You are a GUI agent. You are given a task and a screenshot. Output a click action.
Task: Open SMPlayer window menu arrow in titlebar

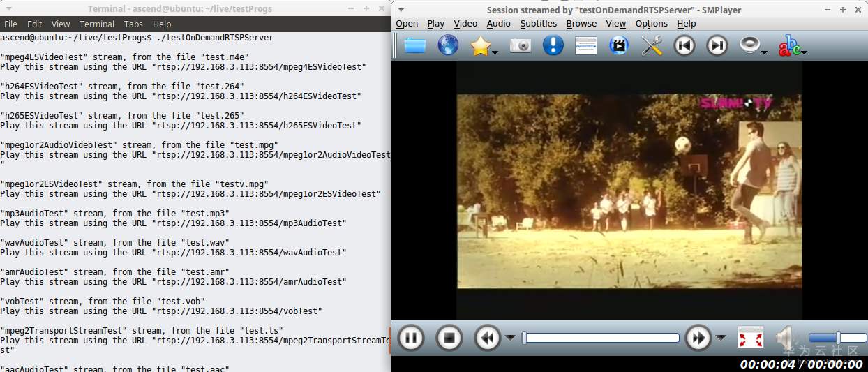pyautogui.click(x=400, y=10)
